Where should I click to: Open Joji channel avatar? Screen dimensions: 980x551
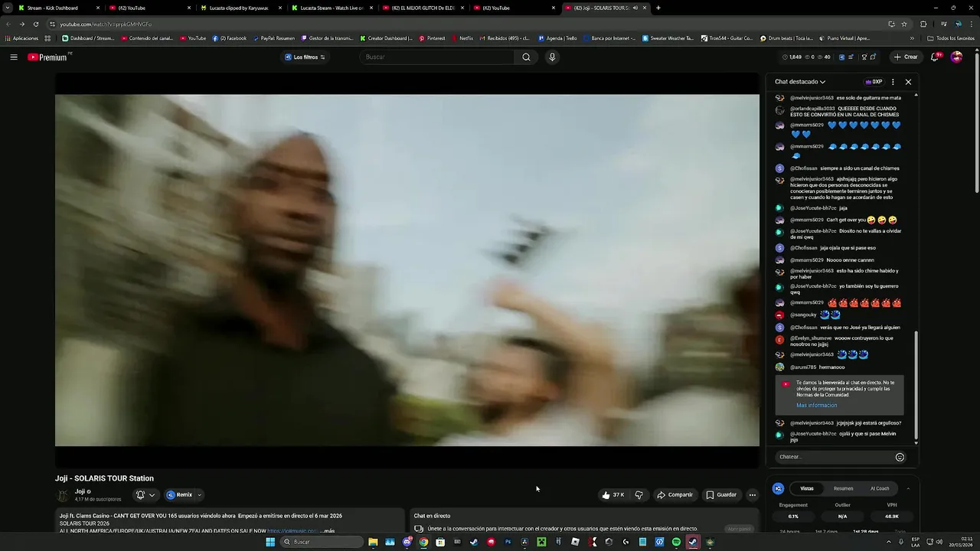click(62, 494)
